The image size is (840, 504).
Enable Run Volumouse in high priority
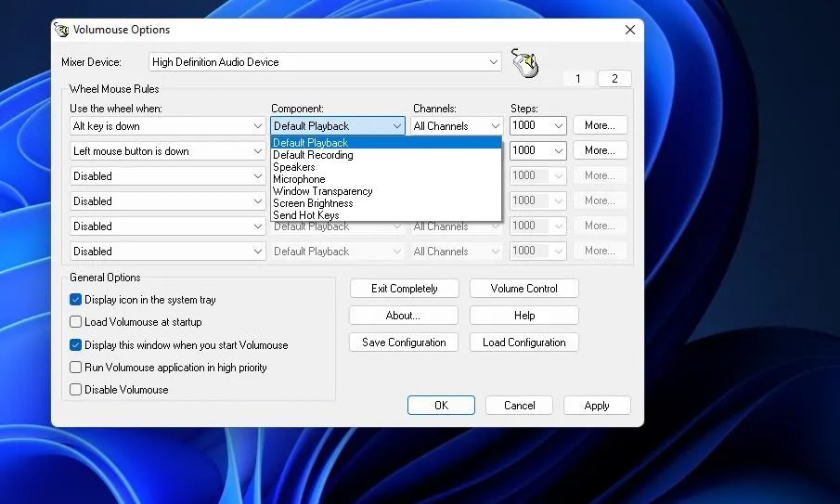pos(75,368)
